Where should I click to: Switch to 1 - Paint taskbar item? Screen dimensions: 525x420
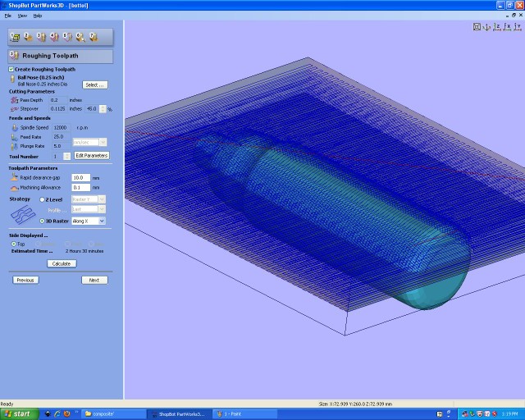245,414
